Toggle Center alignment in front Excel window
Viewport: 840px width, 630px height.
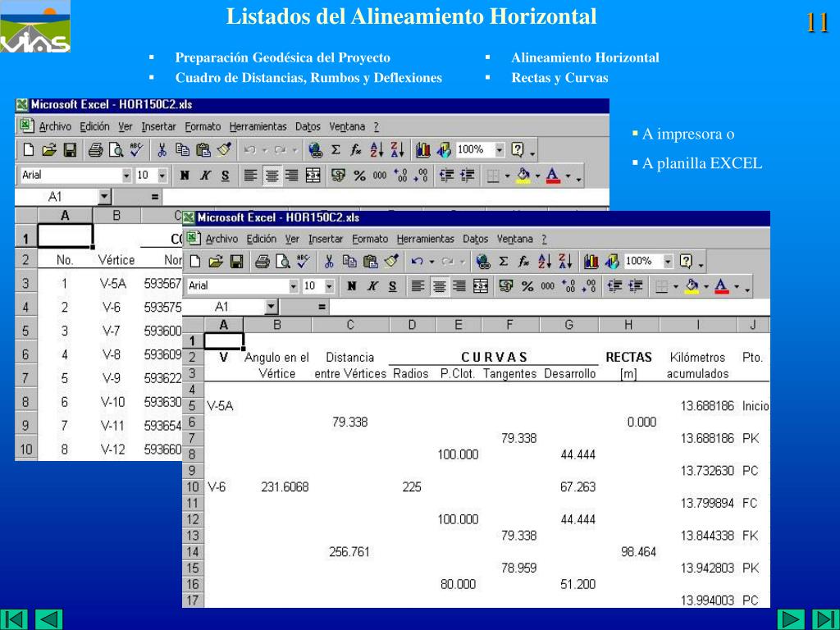[439, 286]
